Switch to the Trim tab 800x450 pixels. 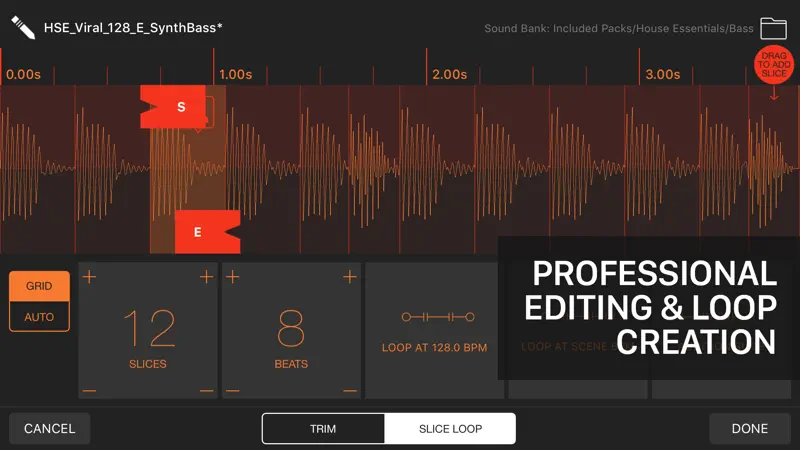point(323,429)
